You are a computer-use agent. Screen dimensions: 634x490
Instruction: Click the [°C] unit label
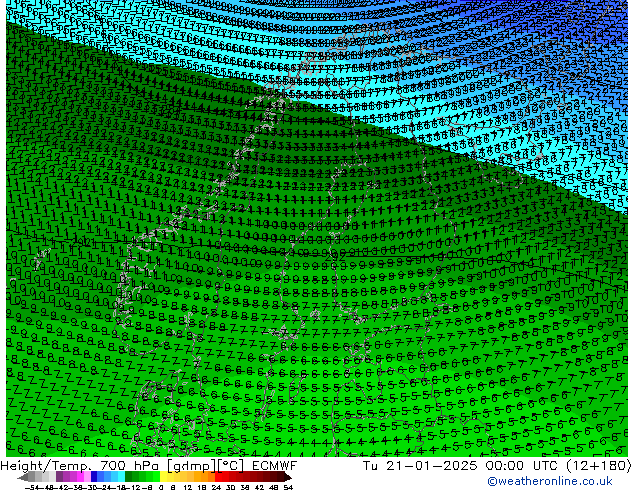tap(231, 466)
